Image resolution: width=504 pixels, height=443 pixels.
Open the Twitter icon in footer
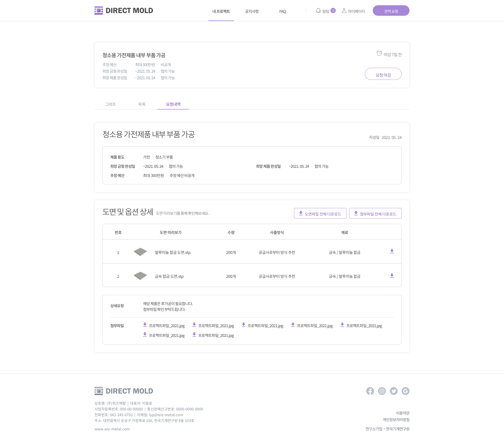(x=393, y=391)
